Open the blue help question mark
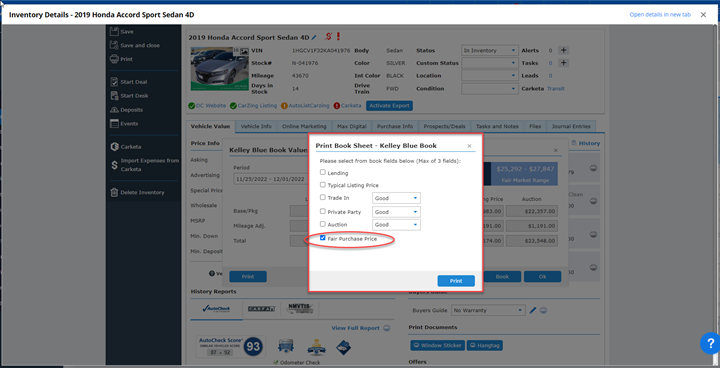Image resolution: width=720 pixels, height=368 pixels. (710, 343)
